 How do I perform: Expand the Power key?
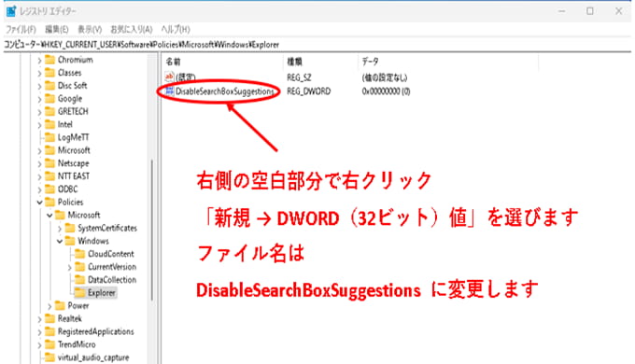point(49,306)
